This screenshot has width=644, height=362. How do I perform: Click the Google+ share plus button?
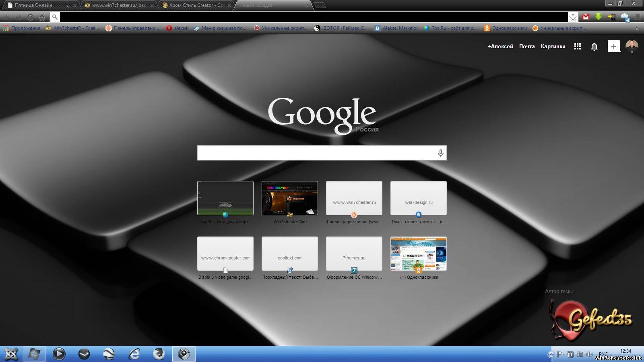pos(614,46)
